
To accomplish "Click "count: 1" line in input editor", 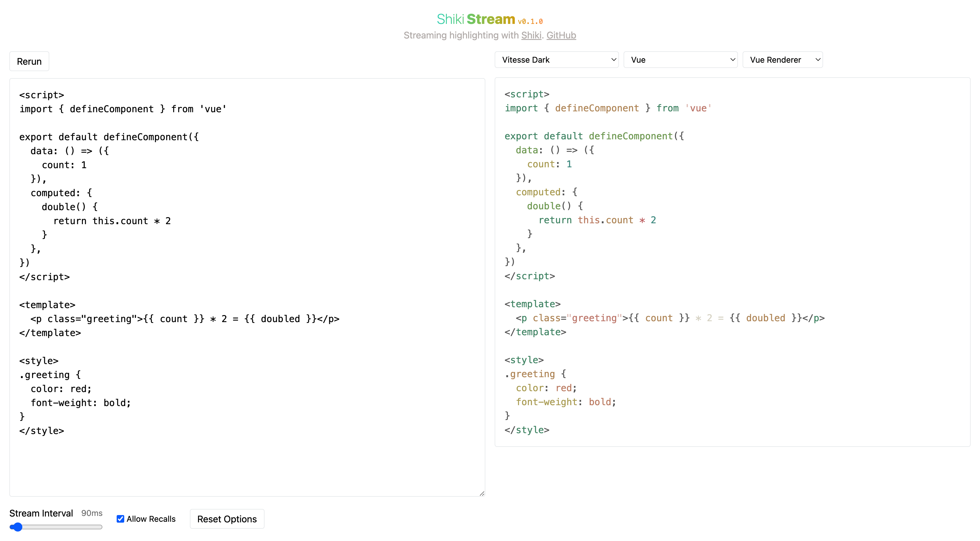I will pos(64,165).
